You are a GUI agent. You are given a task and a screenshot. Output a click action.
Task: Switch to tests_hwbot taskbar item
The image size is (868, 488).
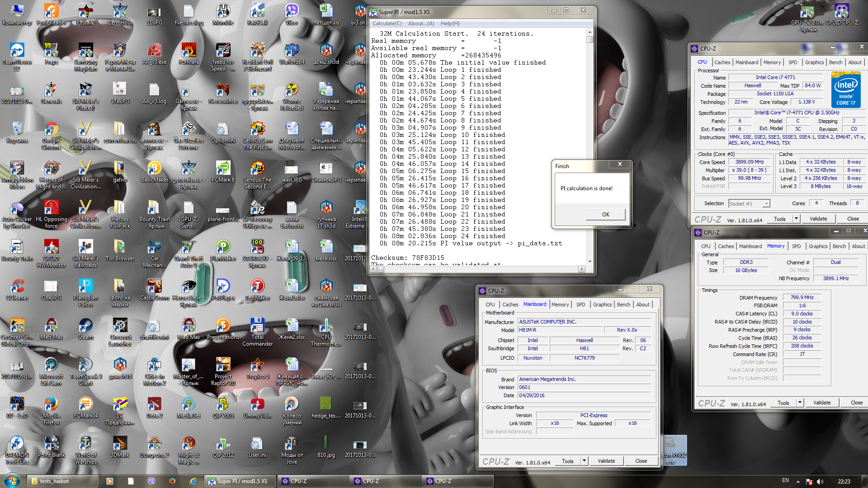tap(62, 481)
